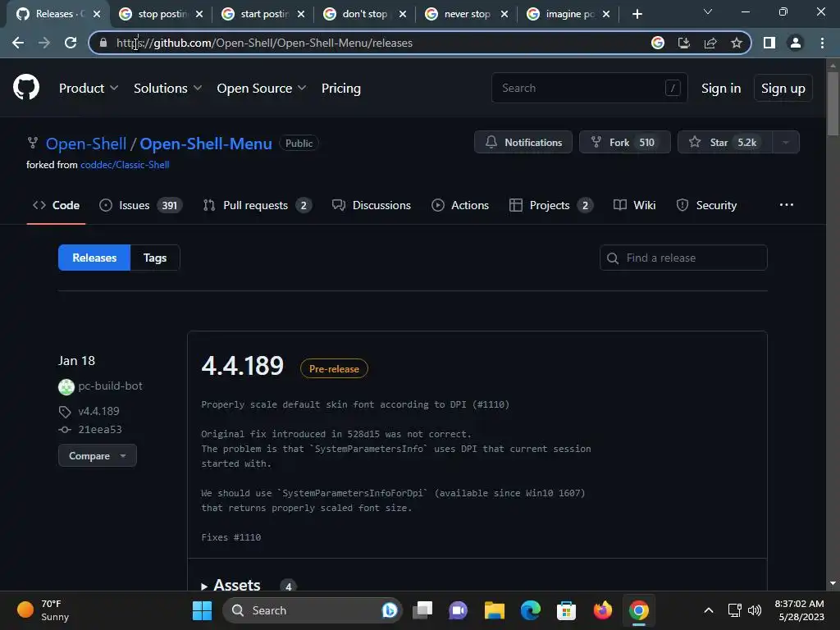840x630 pixels.
Task: Switch to the 'imagine' browser tab
Action: [x=569, y=15]
